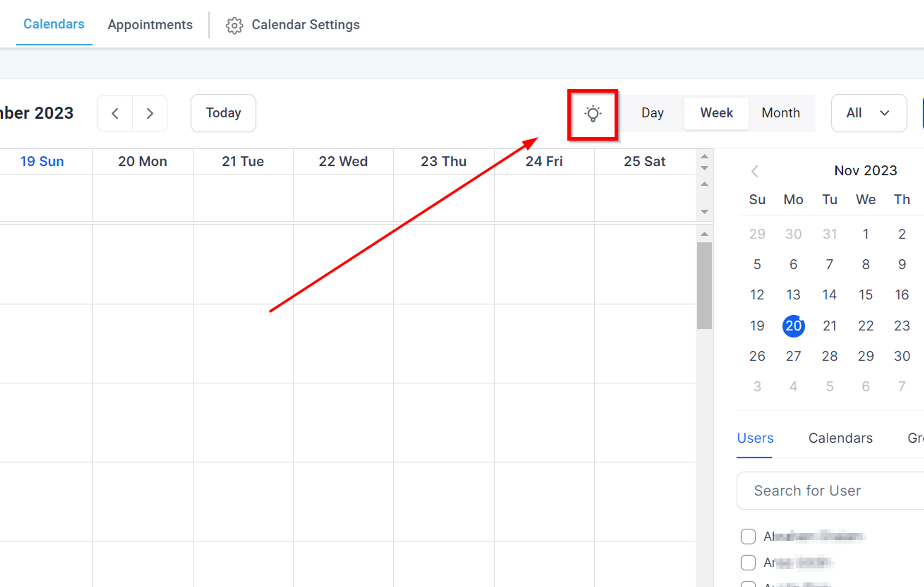The height and width of the screenshot is (587, 924).
Task: Click the 21 Tue column header
Action: [x=243, y=161]
